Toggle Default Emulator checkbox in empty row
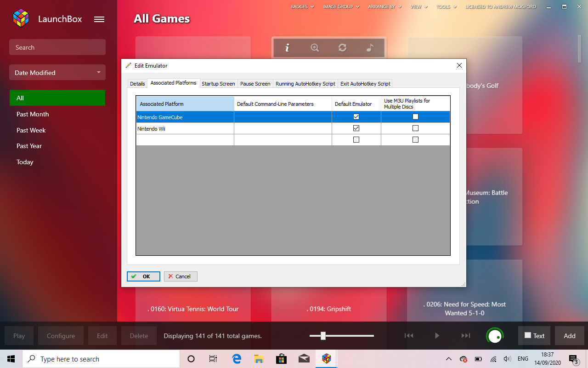 (356, 140)
